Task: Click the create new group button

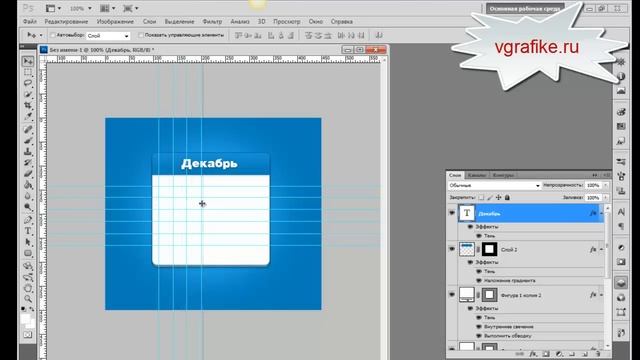Action: pyautogui.click(x=572, y=354)
